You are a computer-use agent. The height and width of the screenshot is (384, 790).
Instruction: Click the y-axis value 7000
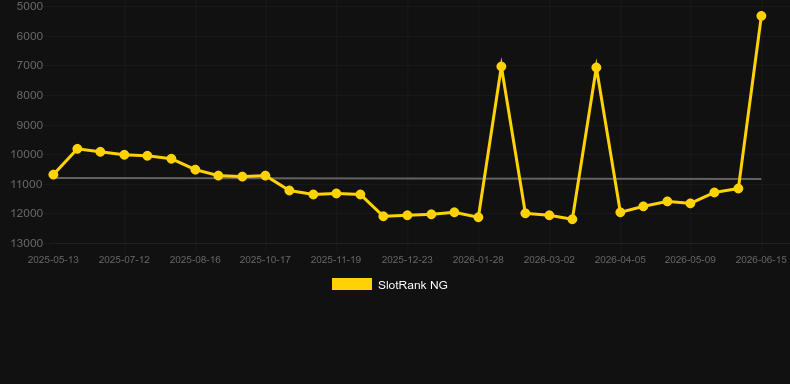(x=30, y=66)
